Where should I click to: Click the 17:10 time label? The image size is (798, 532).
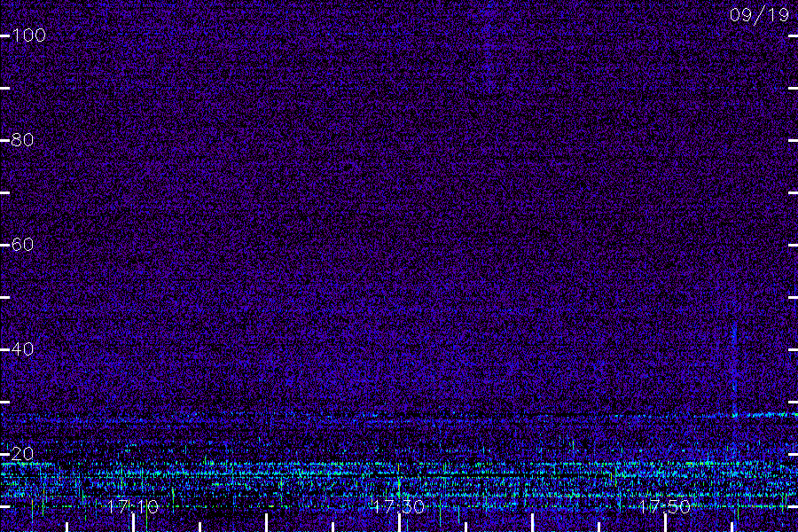[x=133, y=506]
